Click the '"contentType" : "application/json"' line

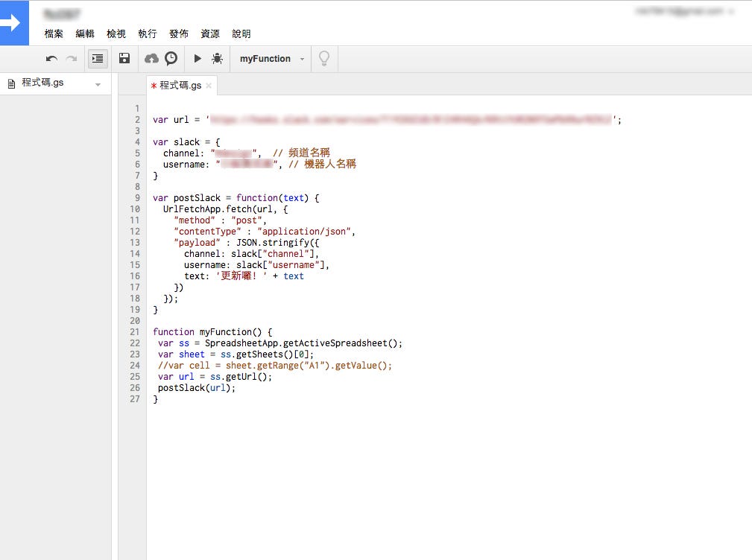[x=265, y=232]
